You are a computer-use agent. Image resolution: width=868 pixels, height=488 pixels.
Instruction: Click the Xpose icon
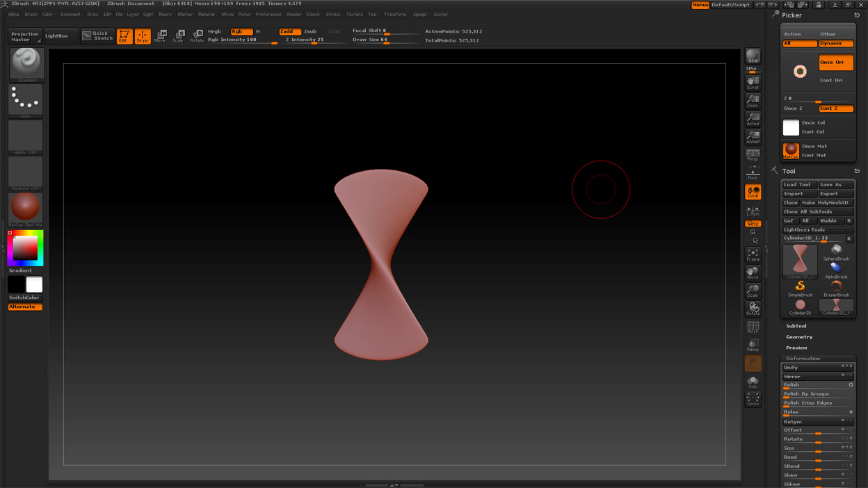(x=753, y=398)
